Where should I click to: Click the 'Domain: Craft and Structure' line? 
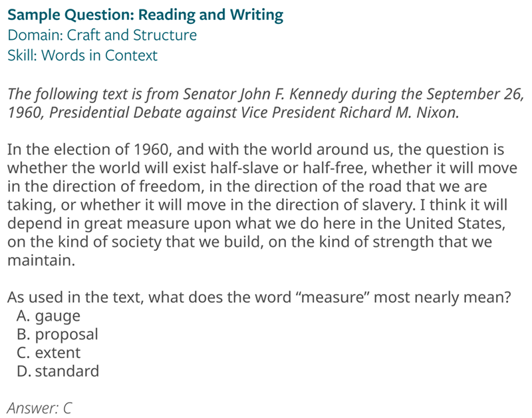coord(102,35)
